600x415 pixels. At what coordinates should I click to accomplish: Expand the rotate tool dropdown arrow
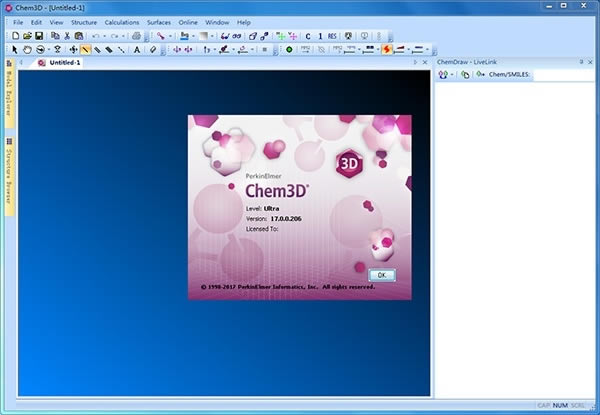pos(50,49)
